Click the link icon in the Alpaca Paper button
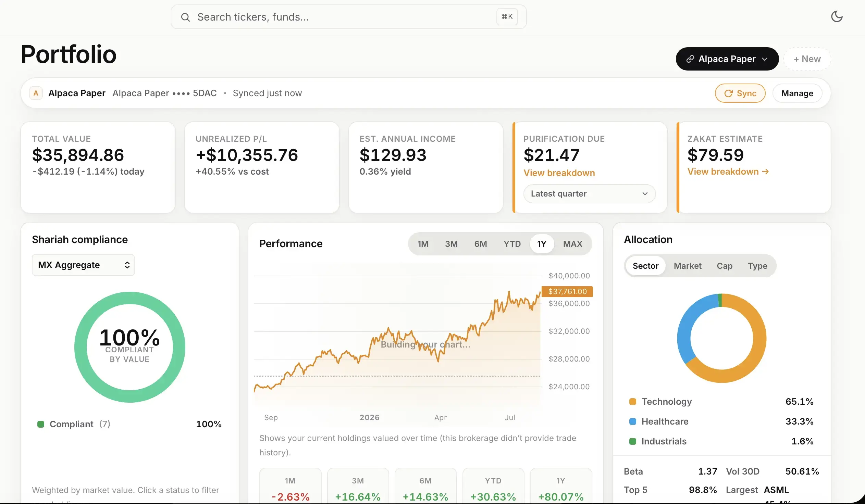Image resolution: width=865 pixels, height=504 pixels. pos(690,59)
